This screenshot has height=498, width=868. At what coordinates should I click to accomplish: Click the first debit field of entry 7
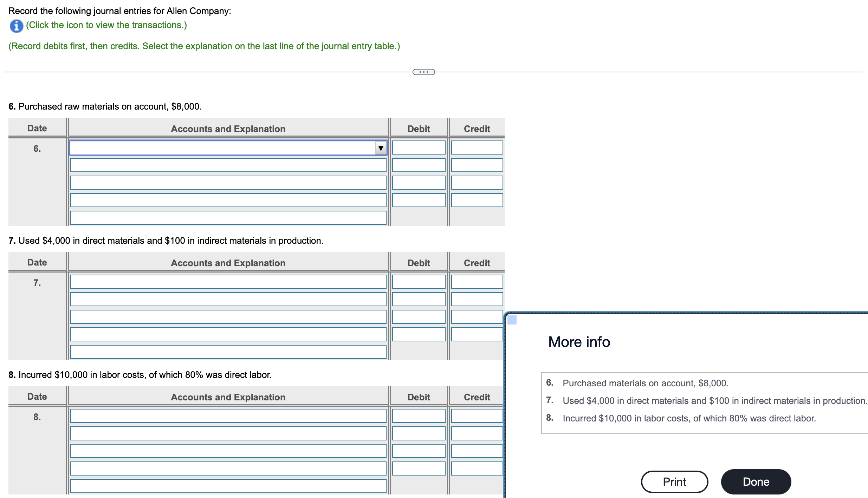tap(419, 282)
